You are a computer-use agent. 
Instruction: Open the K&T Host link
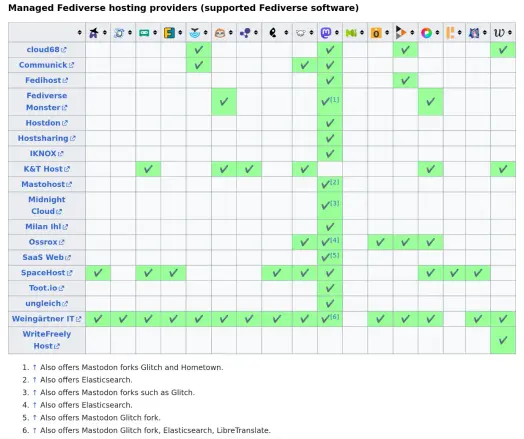point(46,169)
